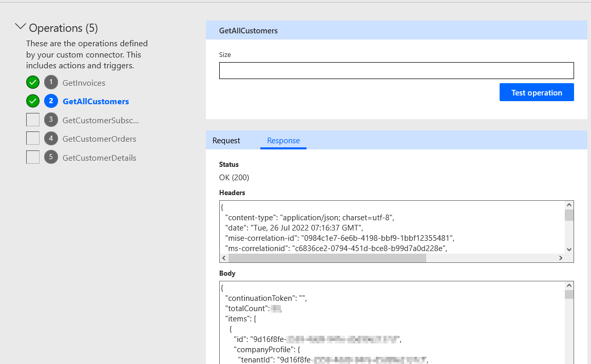Open the GetCustomerSubsc... operation
Image resolution: width=591 pixels, height=364 pixels.
click(101, 121)
